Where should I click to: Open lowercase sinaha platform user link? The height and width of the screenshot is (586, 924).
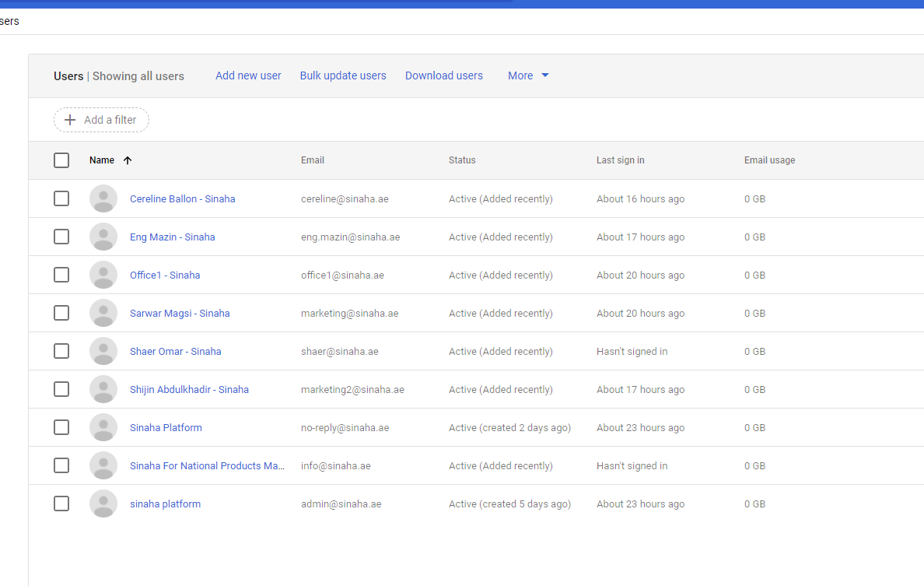[165, 504]
